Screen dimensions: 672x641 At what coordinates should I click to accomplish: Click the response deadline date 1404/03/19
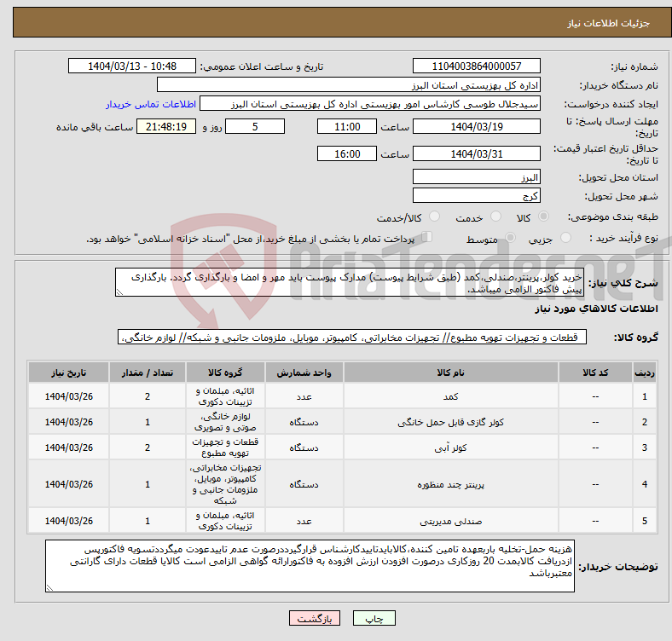476,126
